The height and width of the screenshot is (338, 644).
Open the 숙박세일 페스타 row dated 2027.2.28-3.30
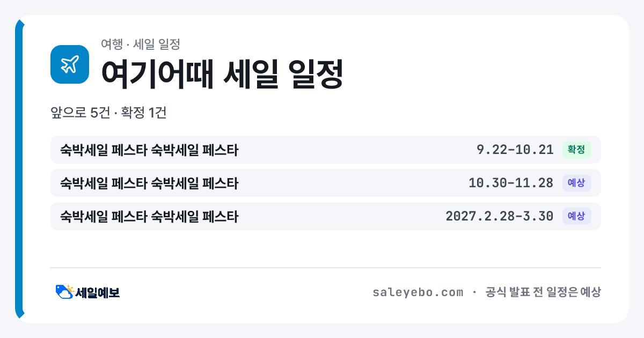pos(326,216)
